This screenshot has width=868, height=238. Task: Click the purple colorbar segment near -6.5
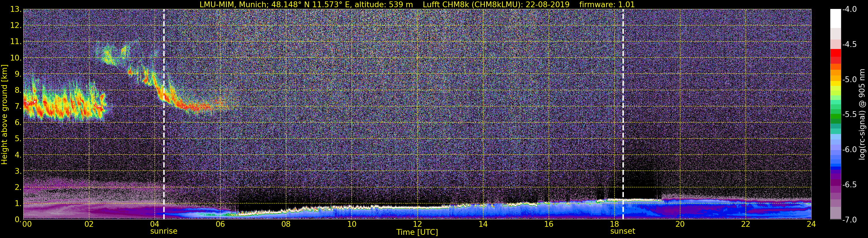[x=836, y=182]
